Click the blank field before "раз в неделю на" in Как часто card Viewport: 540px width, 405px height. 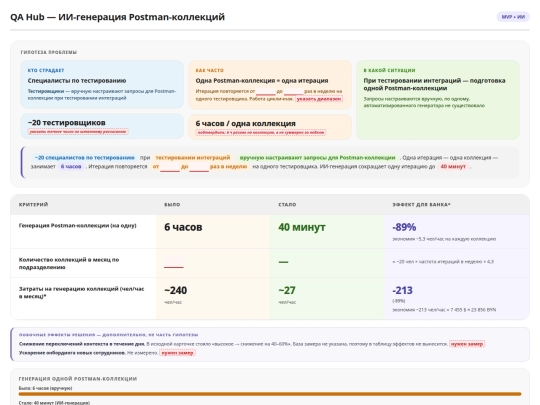pyautogui.click(x=293, y=92)
